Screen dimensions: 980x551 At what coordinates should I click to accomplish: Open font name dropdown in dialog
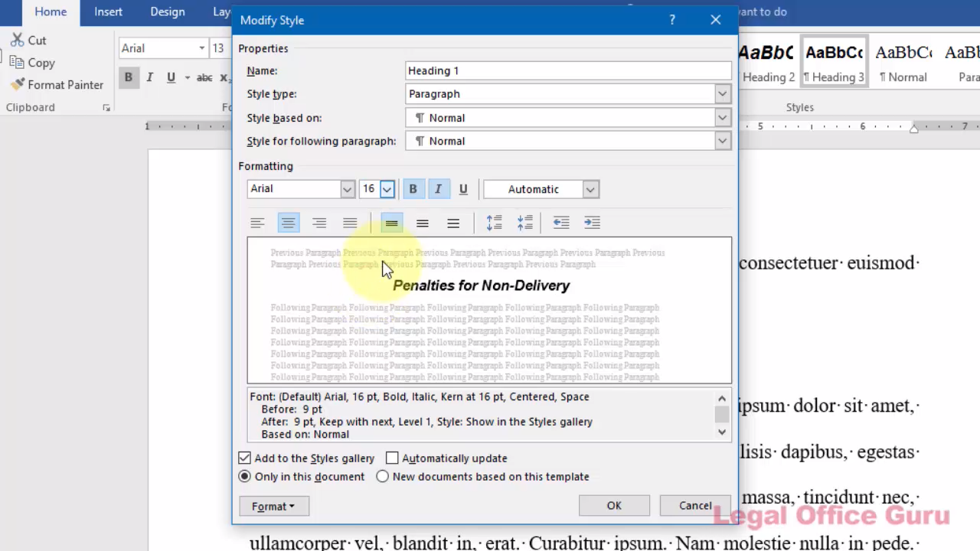347,189
